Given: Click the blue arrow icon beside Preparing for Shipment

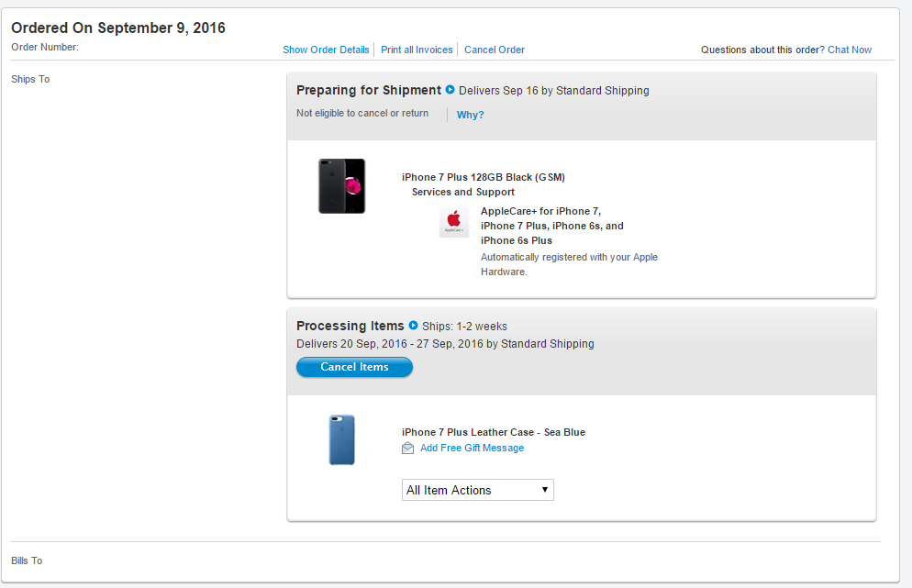Looking at the screenshot, I should (450, 90).
